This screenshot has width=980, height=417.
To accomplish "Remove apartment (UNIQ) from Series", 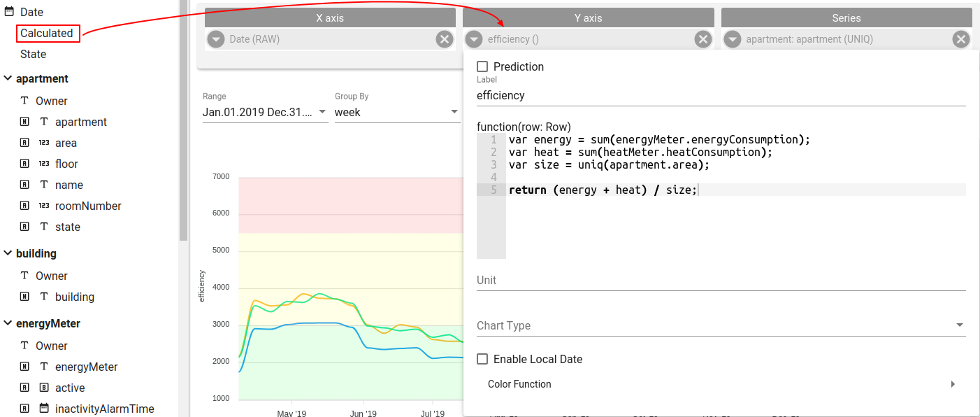I will [x=961, y=39].
